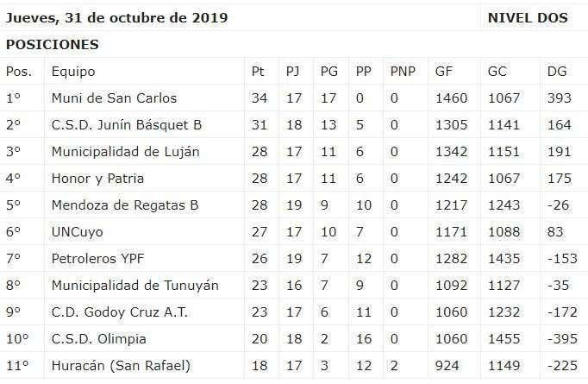Click Mendoza de Regatas B team

click(125, 205)
